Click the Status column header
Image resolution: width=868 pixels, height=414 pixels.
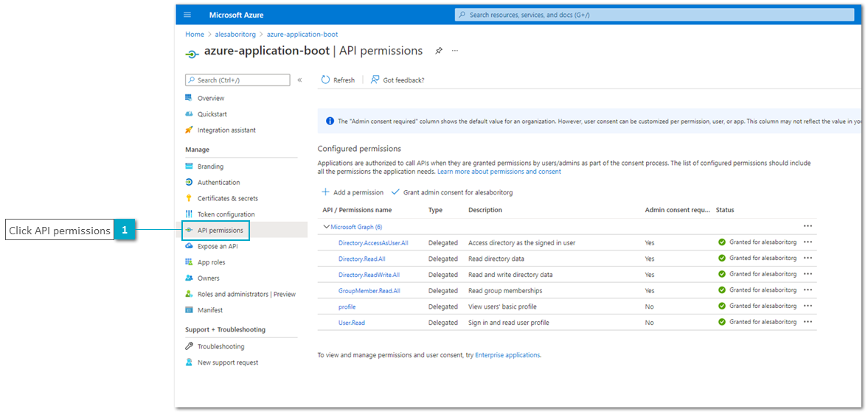[x=725, y=210]
